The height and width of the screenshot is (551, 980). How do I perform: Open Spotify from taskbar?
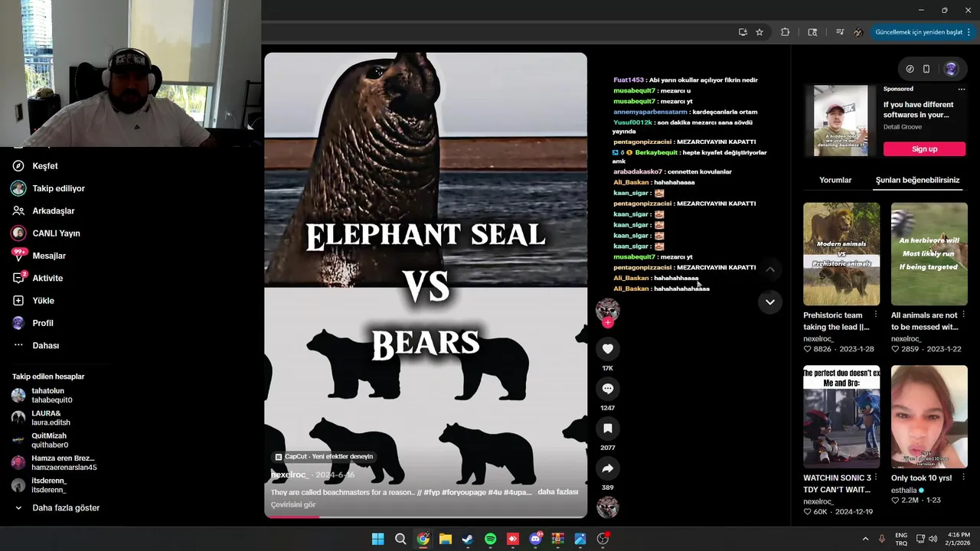pyautogui.click(x=491, y=539)
